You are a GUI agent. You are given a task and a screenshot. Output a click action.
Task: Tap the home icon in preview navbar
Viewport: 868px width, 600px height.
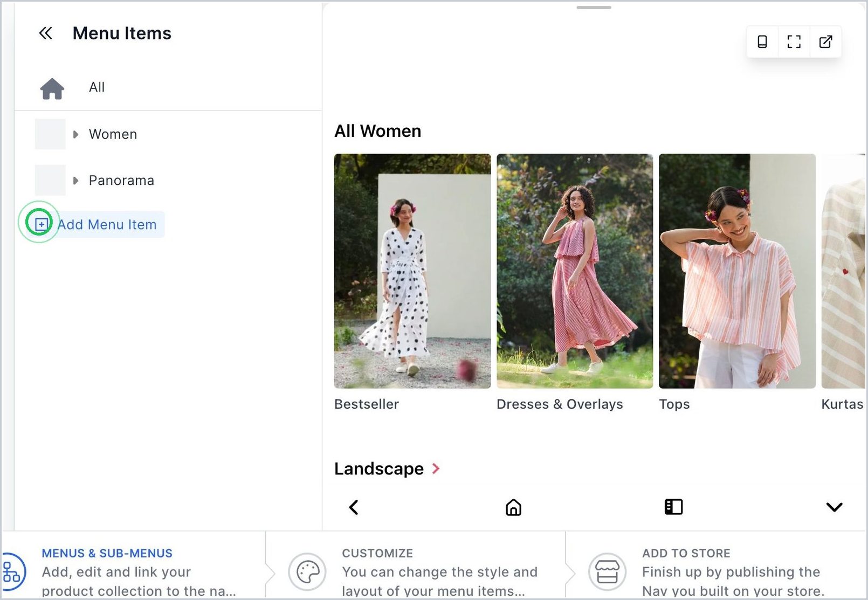pos(513,507)
